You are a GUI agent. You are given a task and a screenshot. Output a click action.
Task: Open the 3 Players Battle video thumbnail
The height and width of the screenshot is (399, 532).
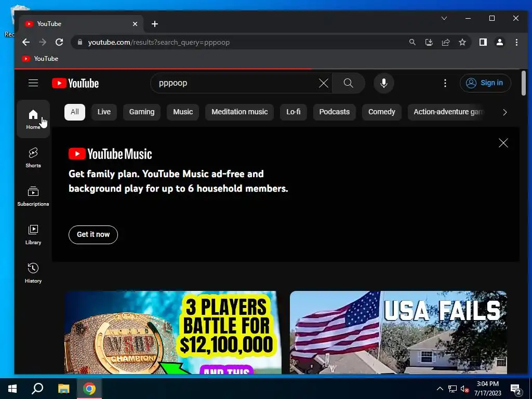172,332
